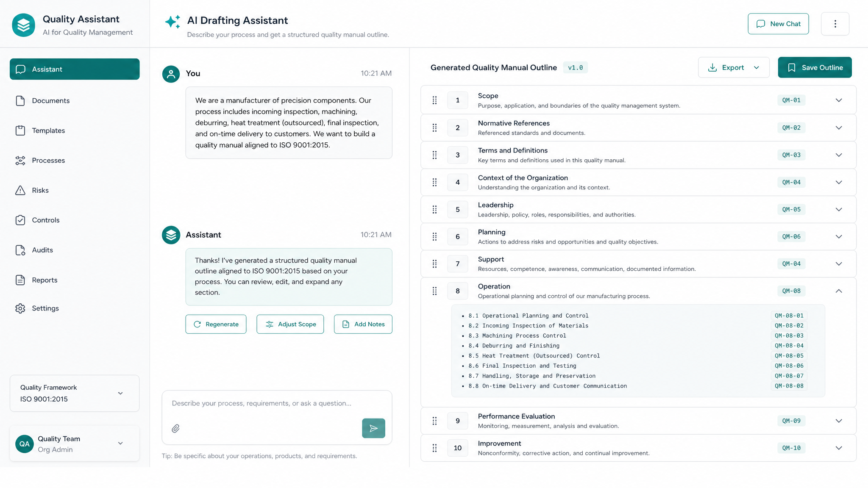Click the drag handle beside Leadership row

pos(434,209)
